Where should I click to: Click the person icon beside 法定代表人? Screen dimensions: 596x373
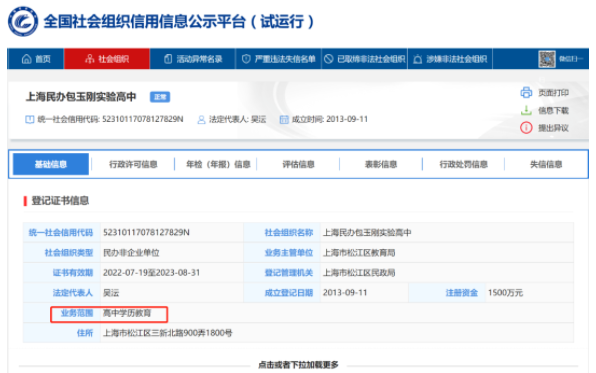(x=201, y=120)
